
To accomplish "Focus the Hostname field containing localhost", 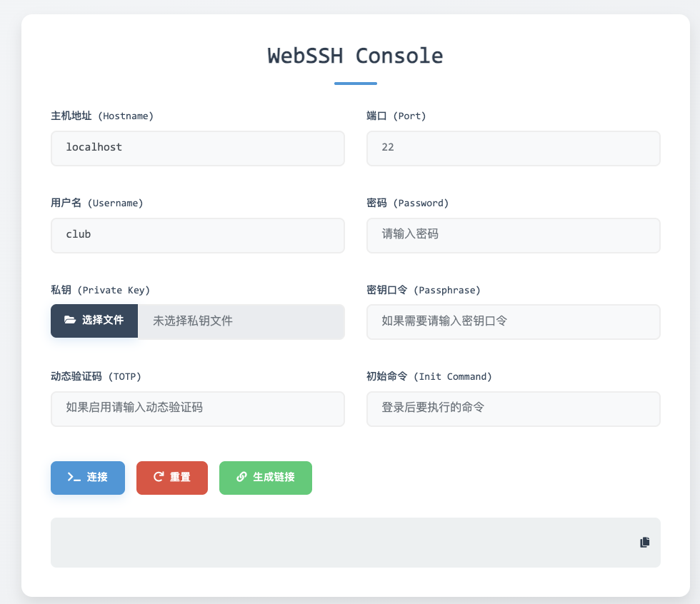I will pyautogui.click(x=198, y=149).
